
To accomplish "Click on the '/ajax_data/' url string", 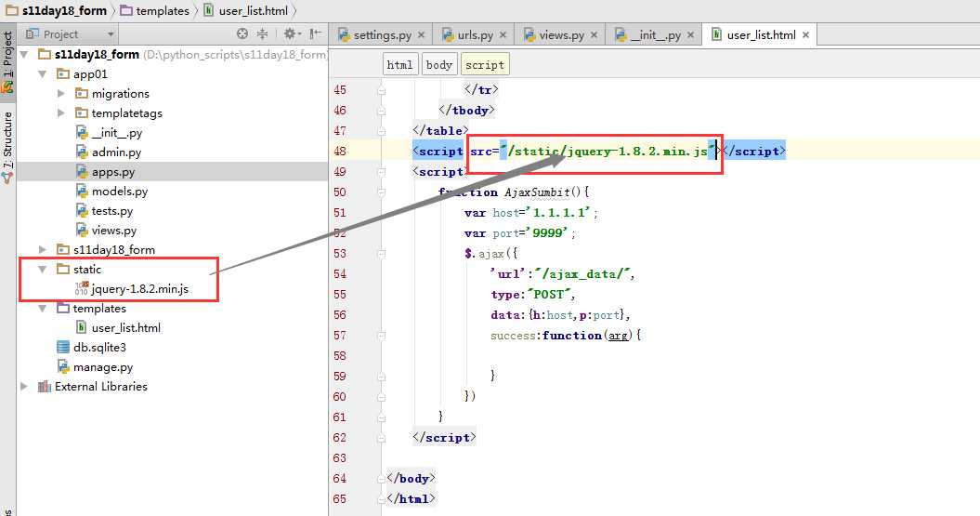I will pos(583,274).
